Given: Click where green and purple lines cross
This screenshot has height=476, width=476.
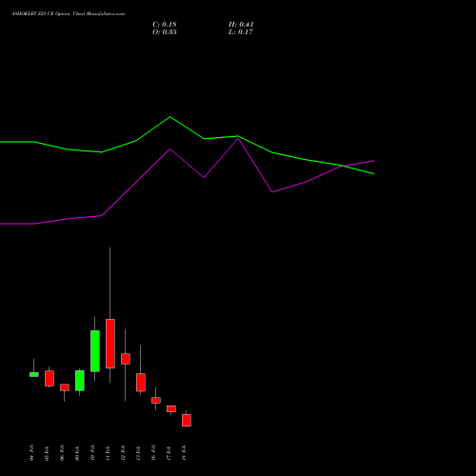Looking at the screenshot, I should pyautogui.click(x=342, y=166).
